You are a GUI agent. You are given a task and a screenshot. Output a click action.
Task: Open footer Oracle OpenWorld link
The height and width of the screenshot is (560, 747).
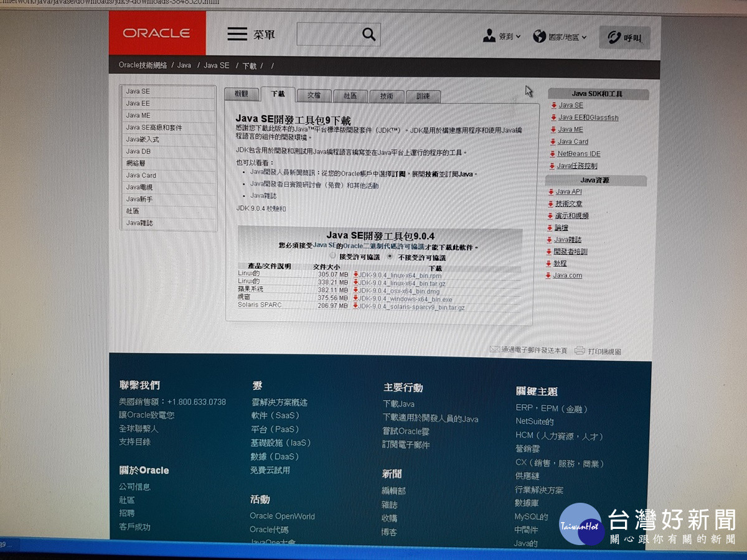[x=282, y=516]
